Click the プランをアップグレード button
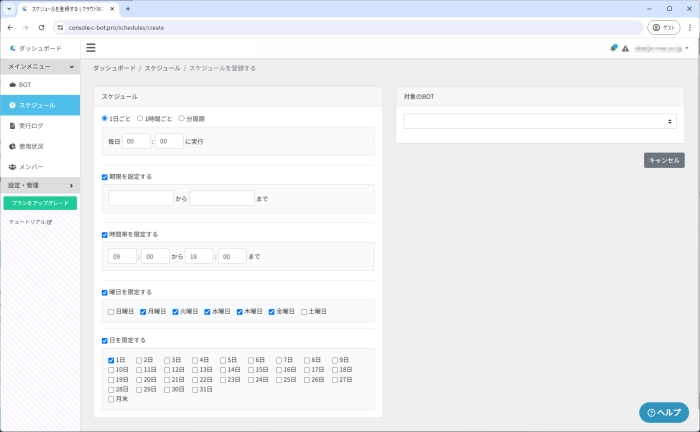Viewport: 700px width, 432px height. [x=40, y=203]
